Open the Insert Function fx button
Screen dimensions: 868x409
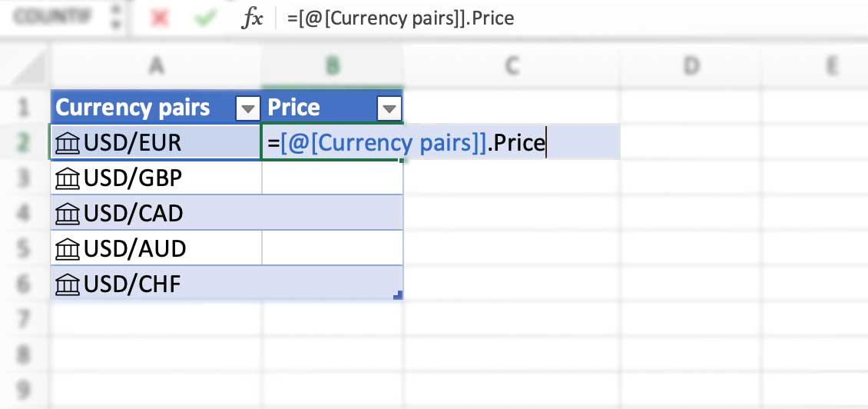pyautogui.click(x=252, y=18)
